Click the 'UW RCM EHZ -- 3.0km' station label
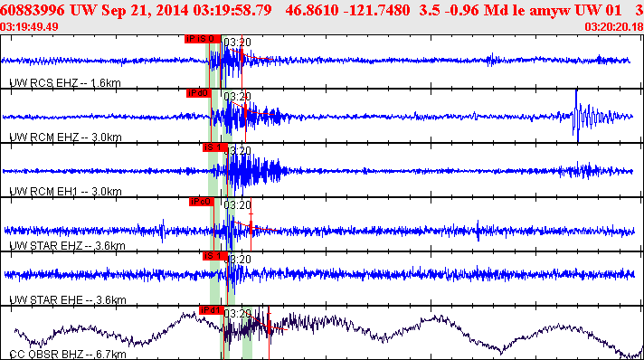Screen dimensions: 644x360 click(65, 137)
